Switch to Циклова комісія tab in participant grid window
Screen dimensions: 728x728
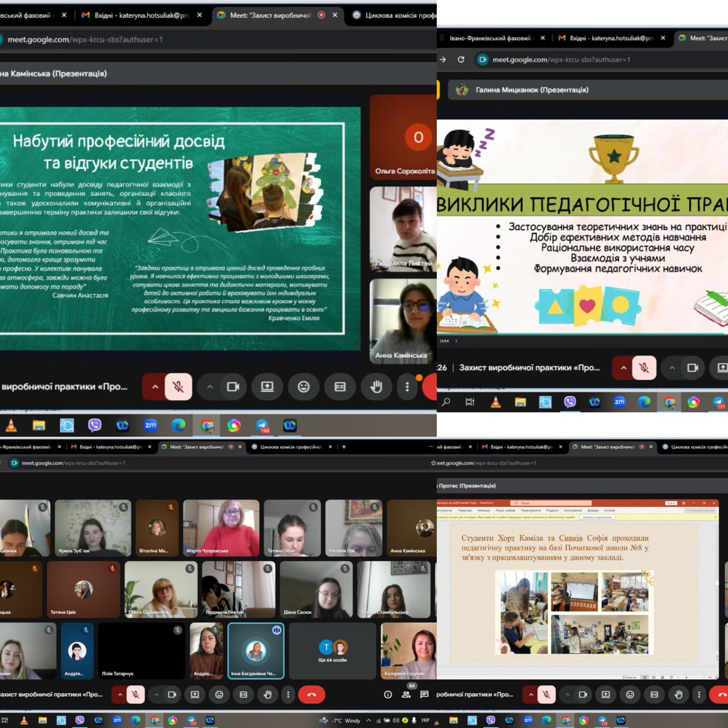(290, 447)
